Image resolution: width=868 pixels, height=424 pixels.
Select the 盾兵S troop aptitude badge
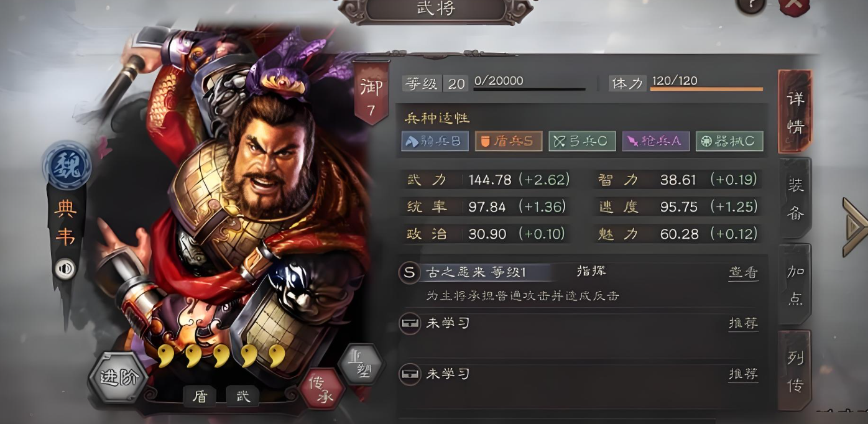(509, 141)
